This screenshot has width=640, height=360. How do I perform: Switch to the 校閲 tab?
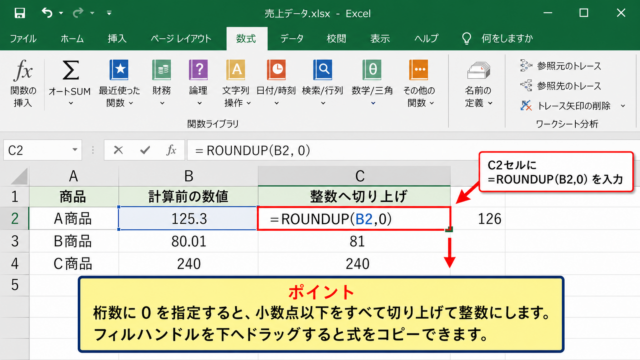click(336, 38)
